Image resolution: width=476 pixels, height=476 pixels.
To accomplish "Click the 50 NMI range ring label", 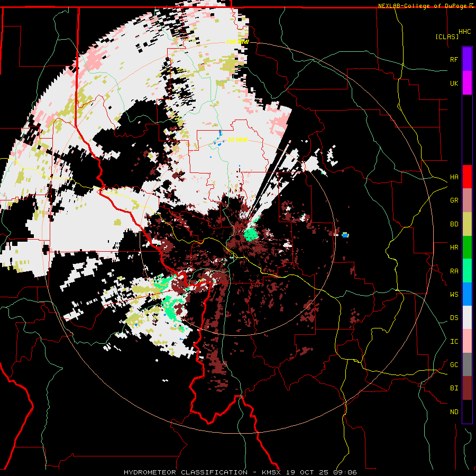I will point(237,140).
